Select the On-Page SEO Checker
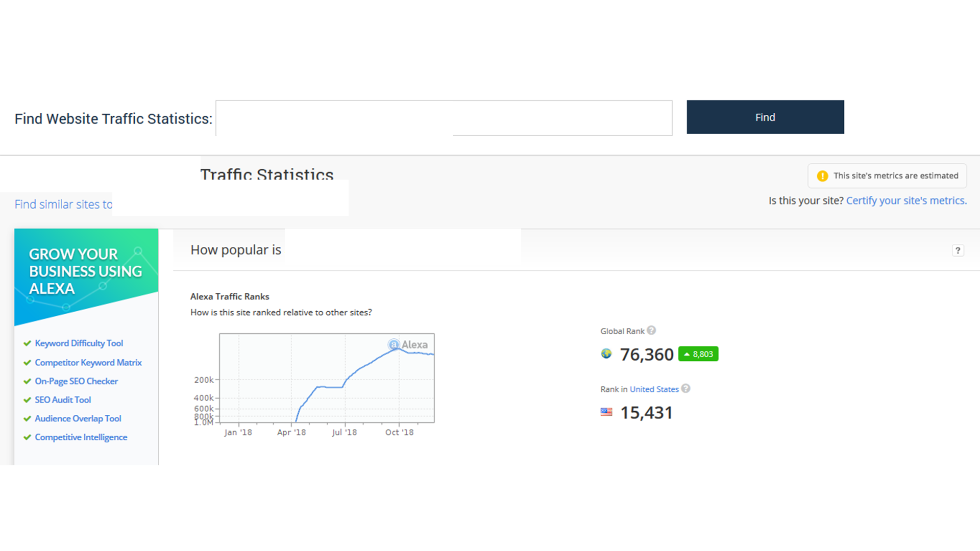This screenshot has width=980, height=551. 76,381
